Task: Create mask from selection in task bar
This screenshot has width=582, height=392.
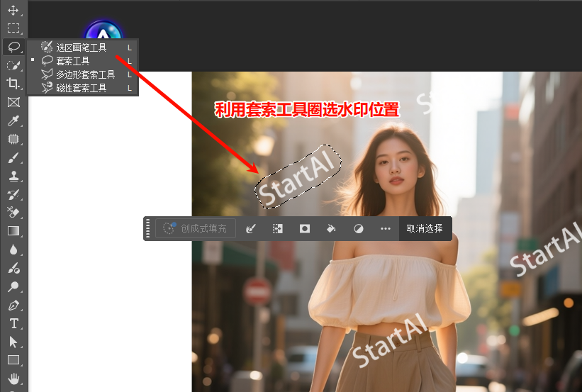Action: (x=304, y=228)
